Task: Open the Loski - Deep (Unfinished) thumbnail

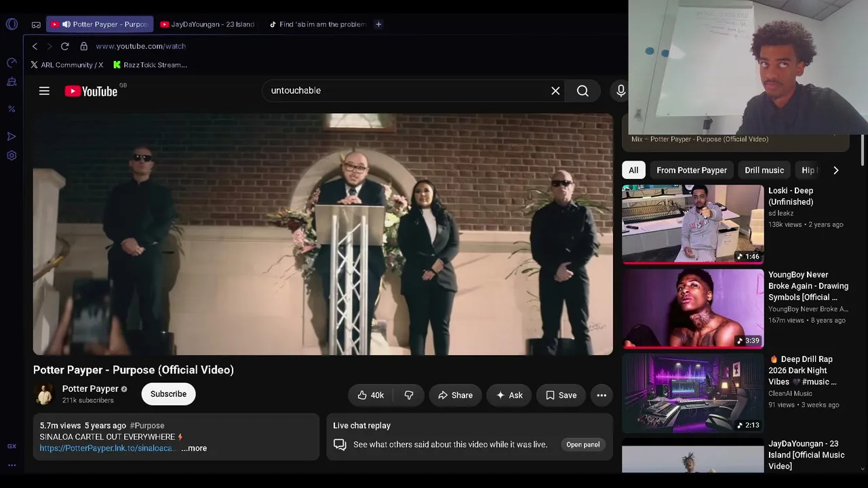Action: click(x=692, y=224)
